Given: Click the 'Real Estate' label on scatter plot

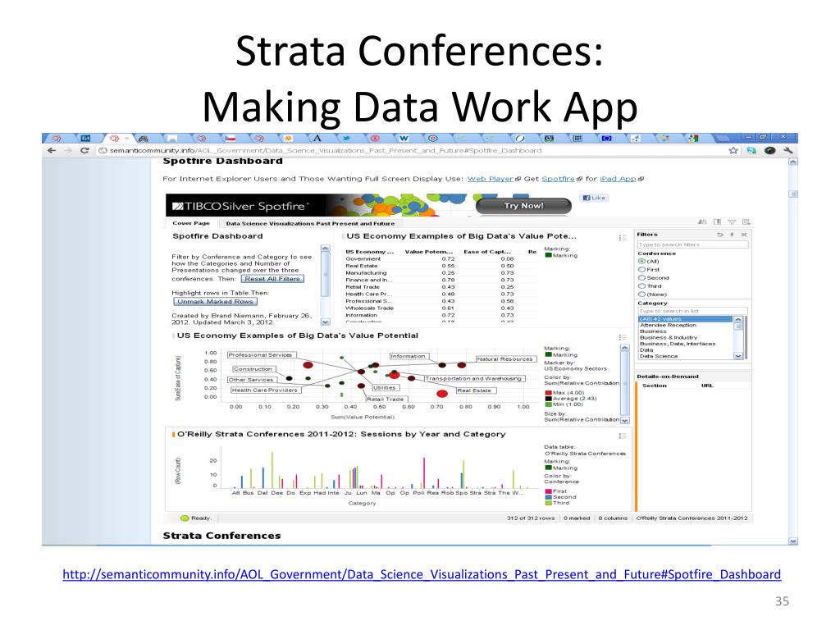Looking at the screenshot, I should pyautogui.click(x=477, y=390).
